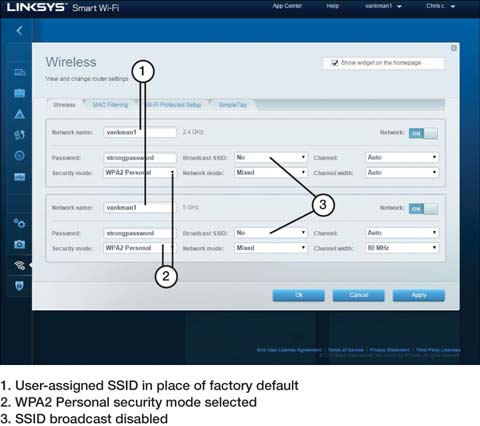Expand the 80 MHz Channel width dropdown
The height and width of the screenshot is (426, 480).
coord(402,248)
